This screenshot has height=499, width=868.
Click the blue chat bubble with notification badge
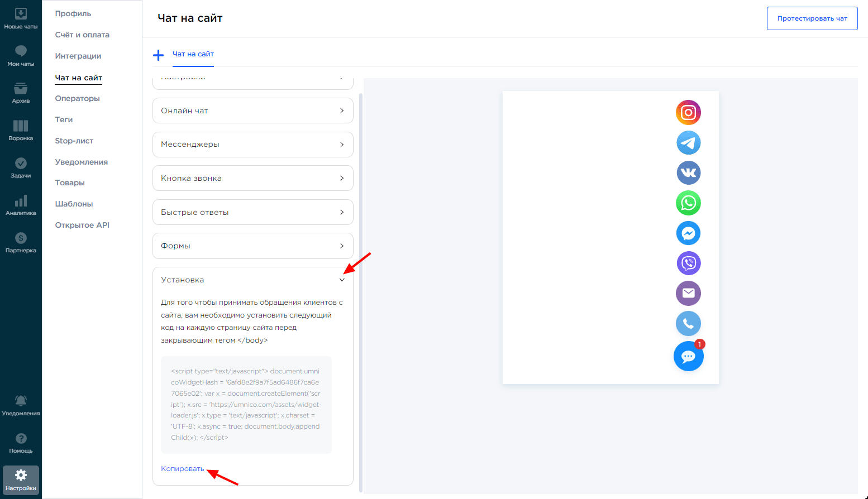[688, 357]
